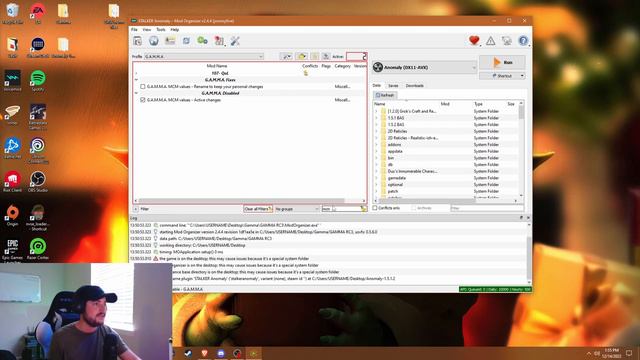This screenshot has width=640, height=360.
Task: Click the create backup icon near Active
Action: pos(326,56)
